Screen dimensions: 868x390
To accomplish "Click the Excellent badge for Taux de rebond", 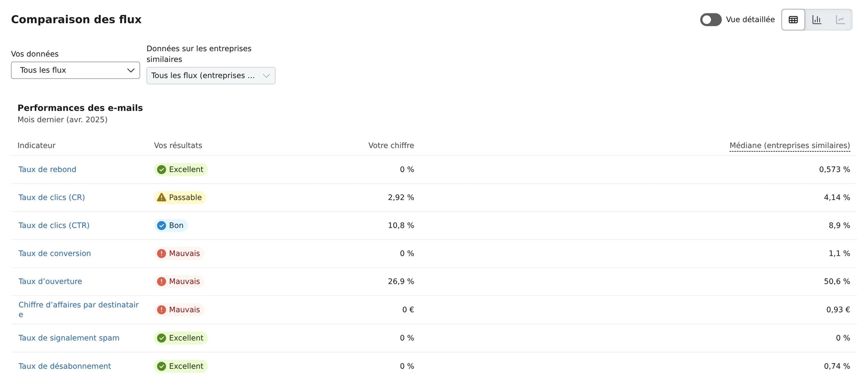I will coord(181,169).
